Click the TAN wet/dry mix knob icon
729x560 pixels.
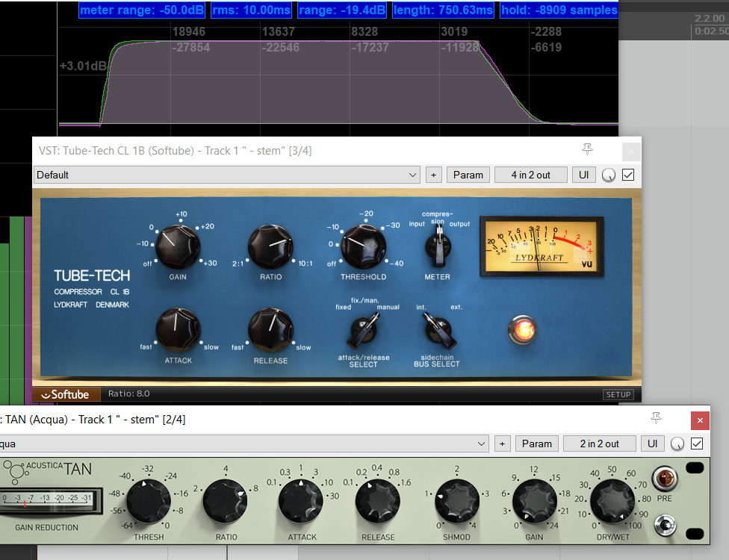point(677,444)
